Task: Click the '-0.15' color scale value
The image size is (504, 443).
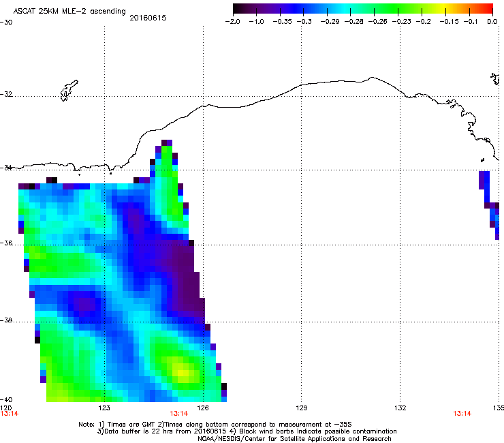Action: [x=449, y=22]
